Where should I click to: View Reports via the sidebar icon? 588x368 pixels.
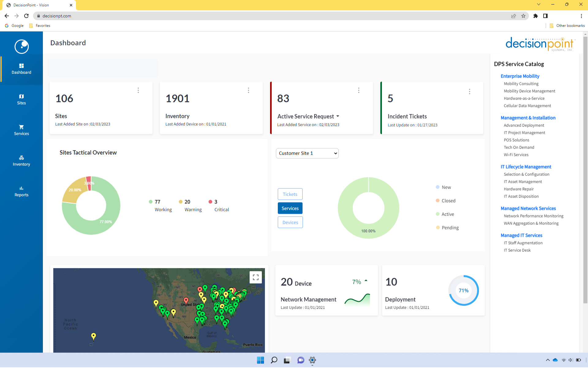tap(21, 191)
